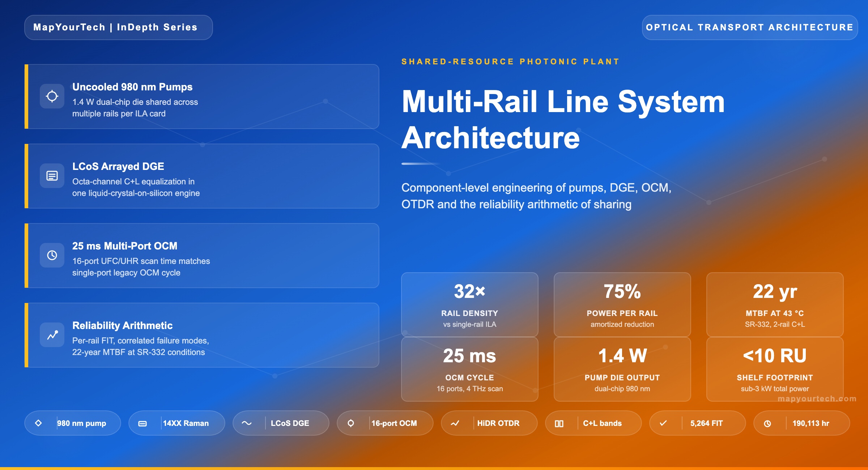
Task: Click the 1.4 W dual-chip die description
Action: (x=135, y=108)
